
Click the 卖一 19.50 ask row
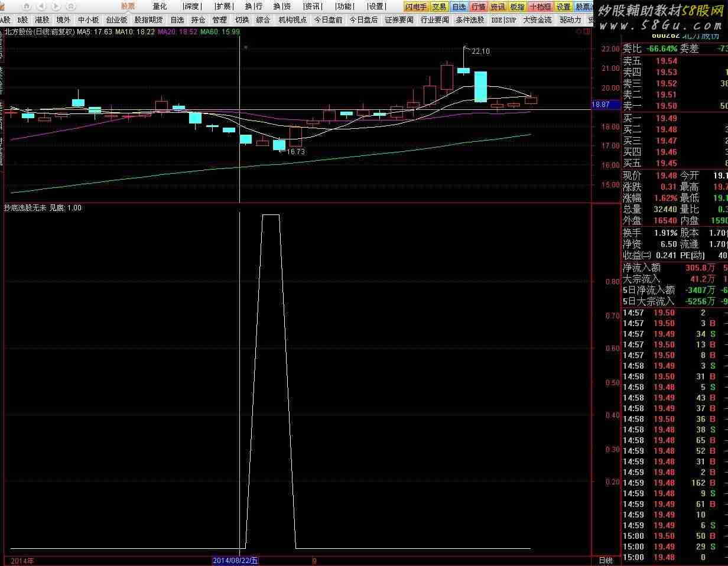675,106
